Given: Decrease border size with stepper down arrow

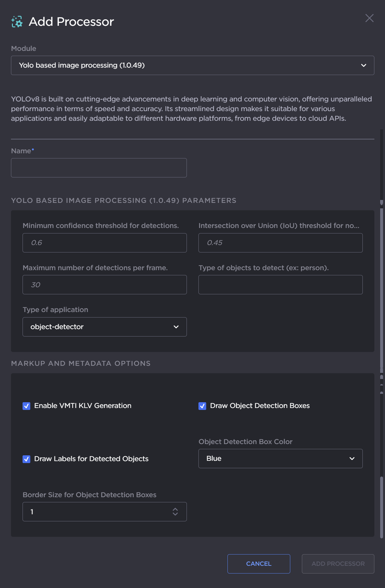Looking at the screenshot, I should (175, 514).
